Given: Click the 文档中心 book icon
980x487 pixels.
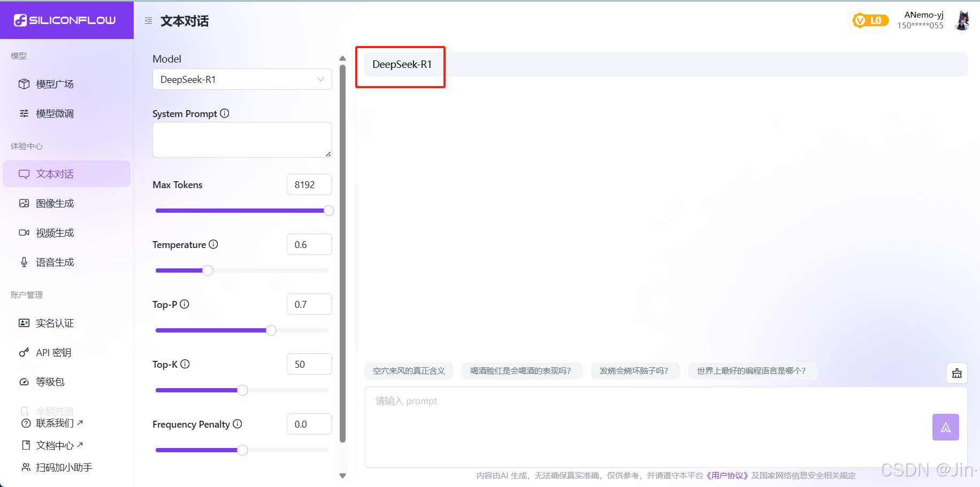Looking at the screenshot, I should (x=26, y=445).
